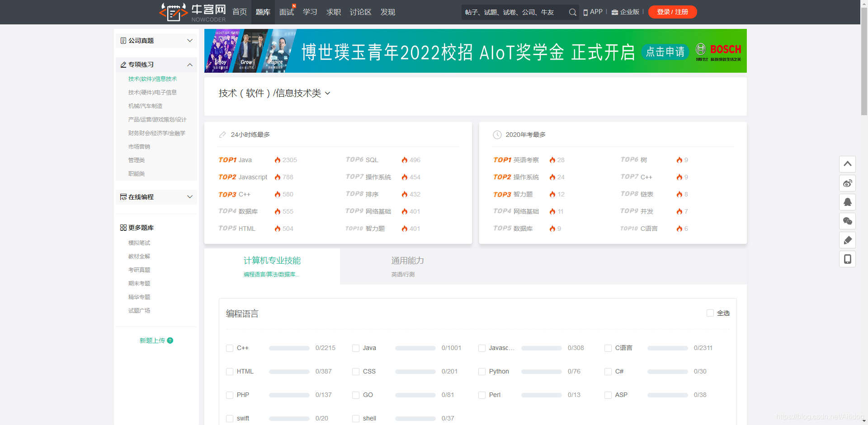This screenshot has height=425, width=868.
Task: Click the search magnifier icon
Action: (572, 12)
